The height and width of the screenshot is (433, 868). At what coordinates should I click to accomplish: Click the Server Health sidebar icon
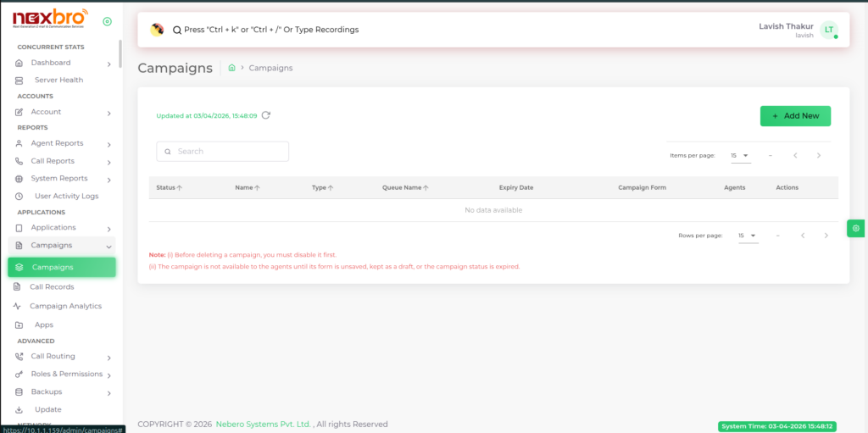(19, 80)
